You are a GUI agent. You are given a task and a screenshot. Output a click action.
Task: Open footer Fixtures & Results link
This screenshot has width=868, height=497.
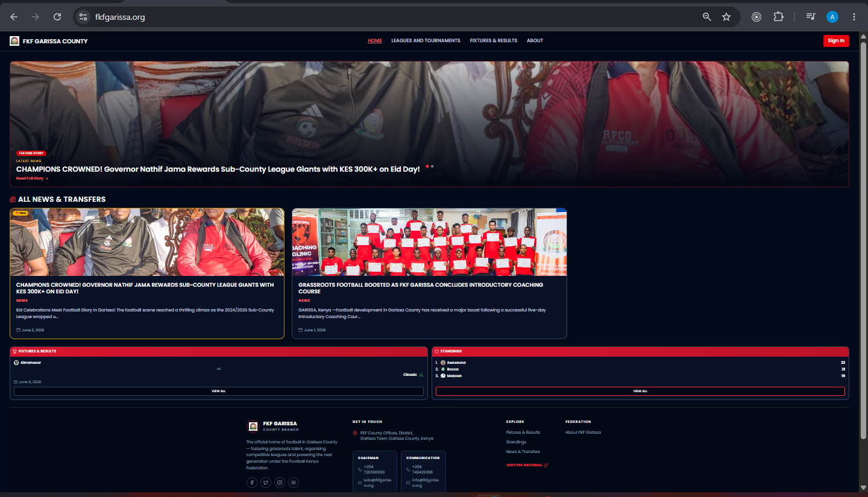(523, 433)
